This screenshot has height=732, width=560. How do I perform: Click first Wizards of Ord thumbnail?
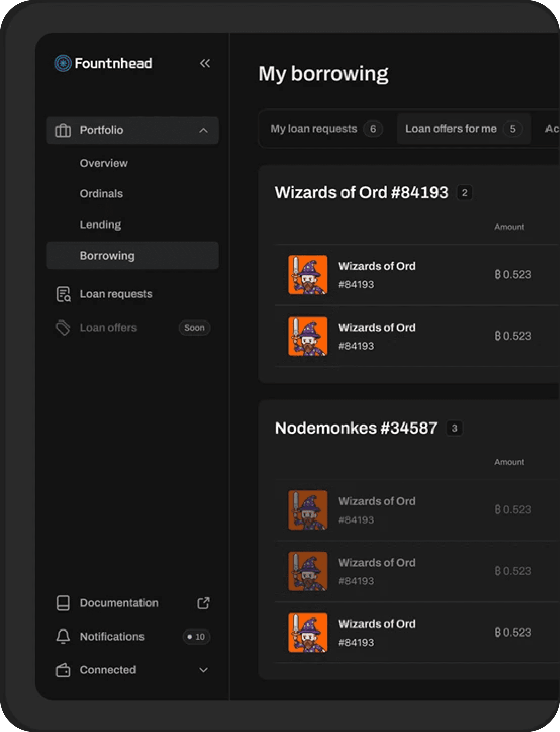[308, 275]
